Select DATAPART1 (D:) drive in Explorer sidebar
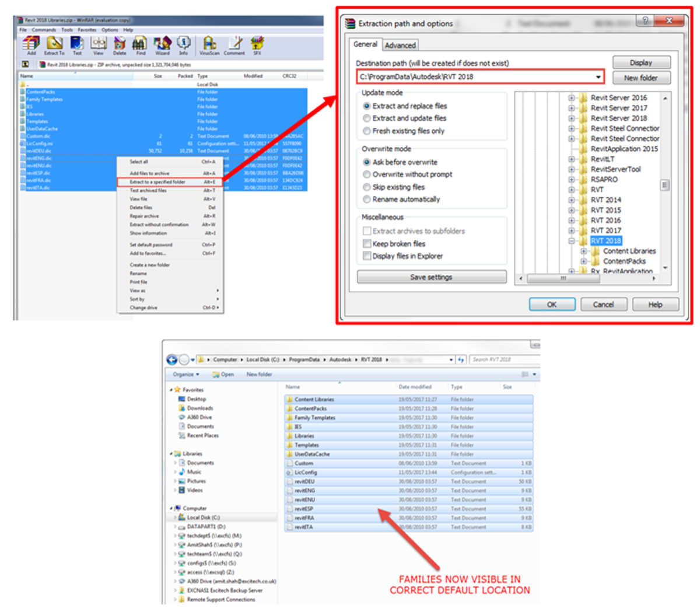 (206, 526)
